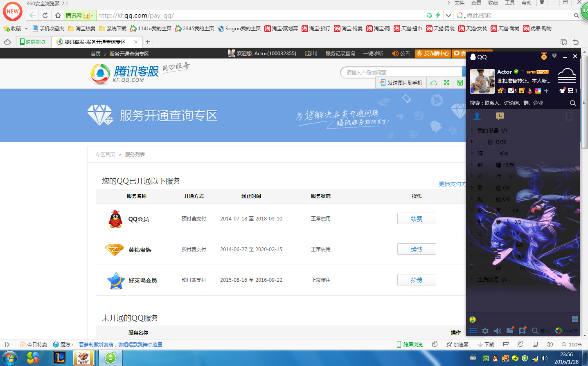Open Windows Start button
The image size is (588, 366).
point(9,358)
